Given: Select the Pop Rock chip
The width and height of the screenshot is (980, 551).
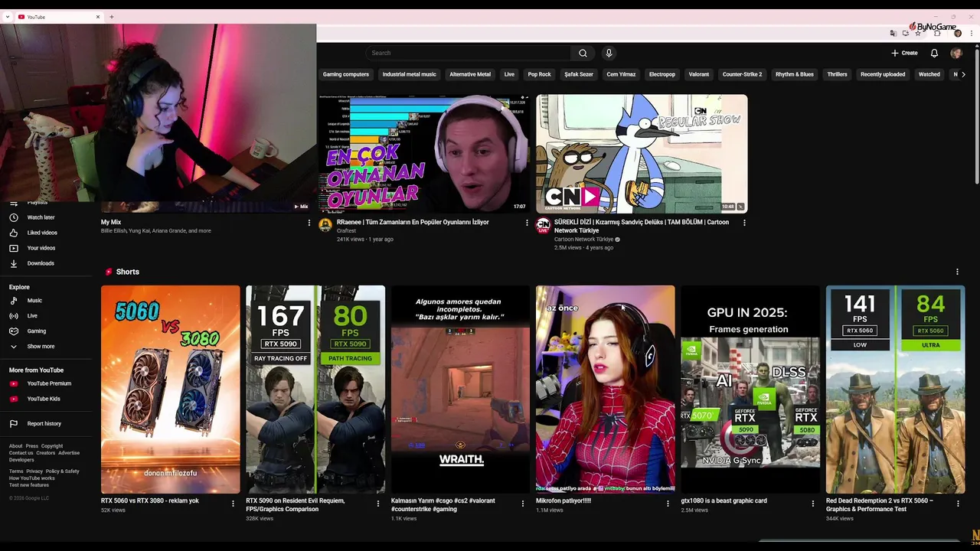Looking at the screenshot, I should (539, 74).
